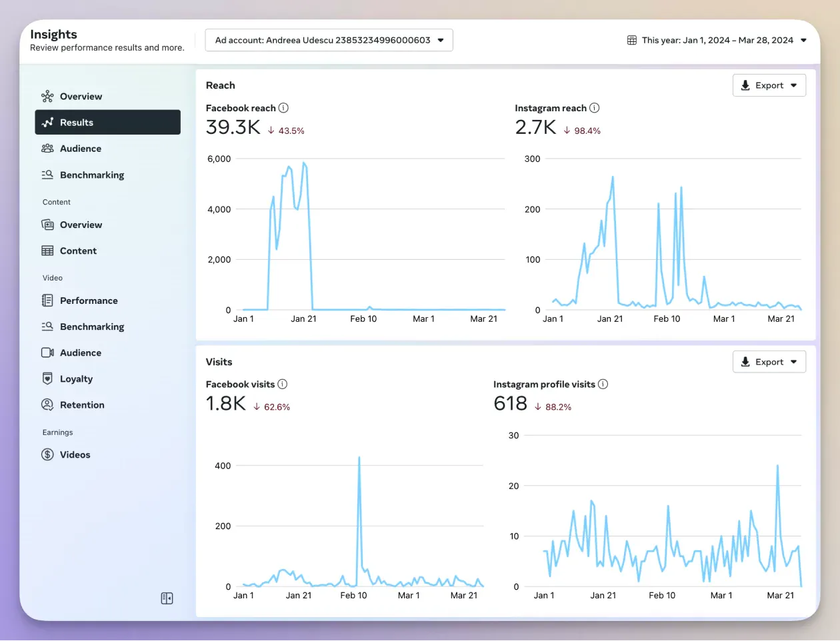Click the Facebook reach 39.3K value
The width and height of the screenshot is (840, 641).
[x=233, y=127]
